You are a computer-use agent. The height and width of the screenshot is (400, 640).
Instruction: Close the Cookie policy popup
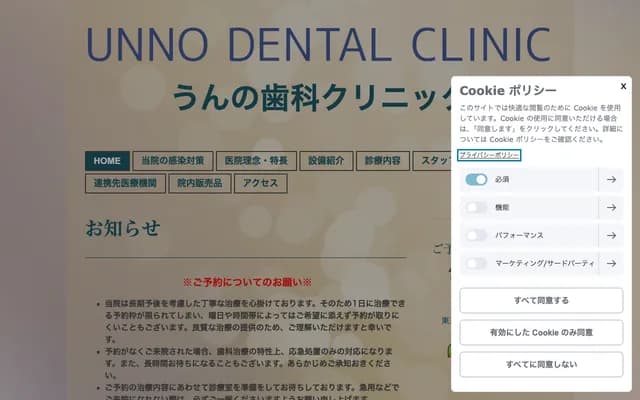pos(623,86)
